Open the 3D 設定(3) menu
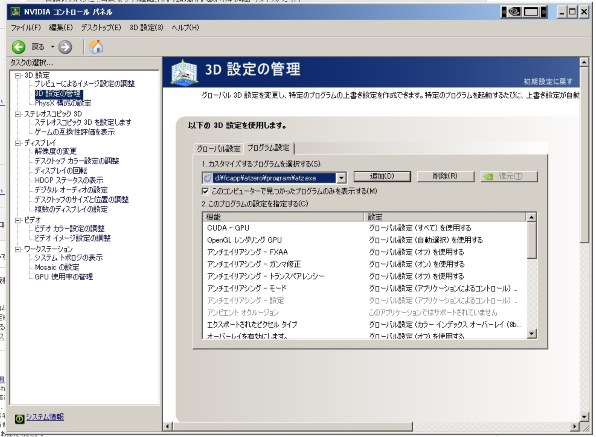596x437 pixels. pyautogui.click(x=146, y=28)
